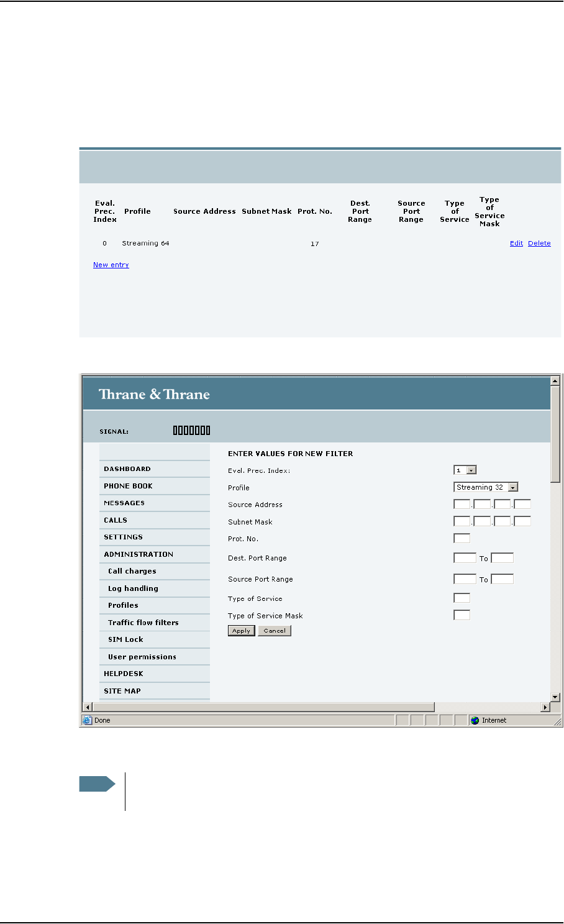Click the second Subnet Mask octet field
Image resolution: width=564 pixels, height=924 pixels.
tap(482, 521)
